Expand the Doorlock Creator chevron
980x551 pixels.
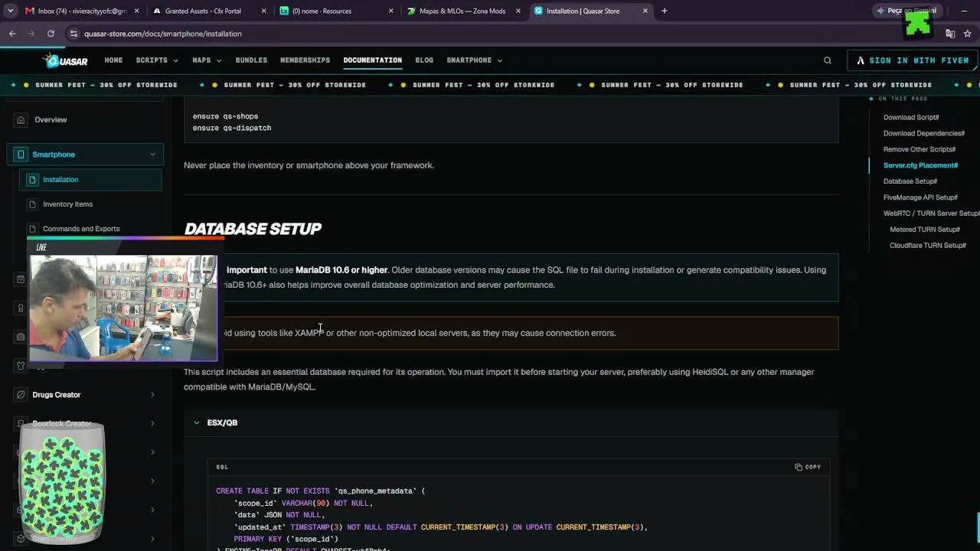(x=152, y=423)
